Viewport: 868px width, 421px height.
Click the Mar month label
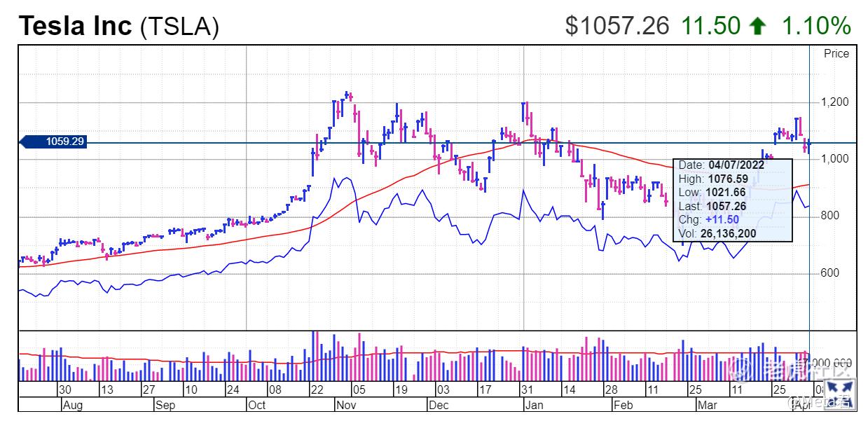[x=709, y=405]
